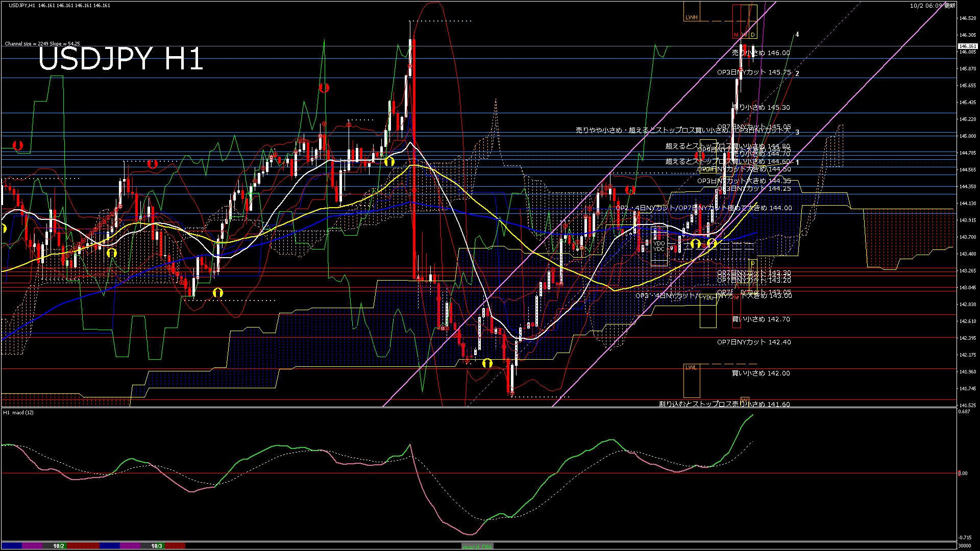
Task: Click '売り小さめ 146.00' level label
Action: [x=761, y=53]
